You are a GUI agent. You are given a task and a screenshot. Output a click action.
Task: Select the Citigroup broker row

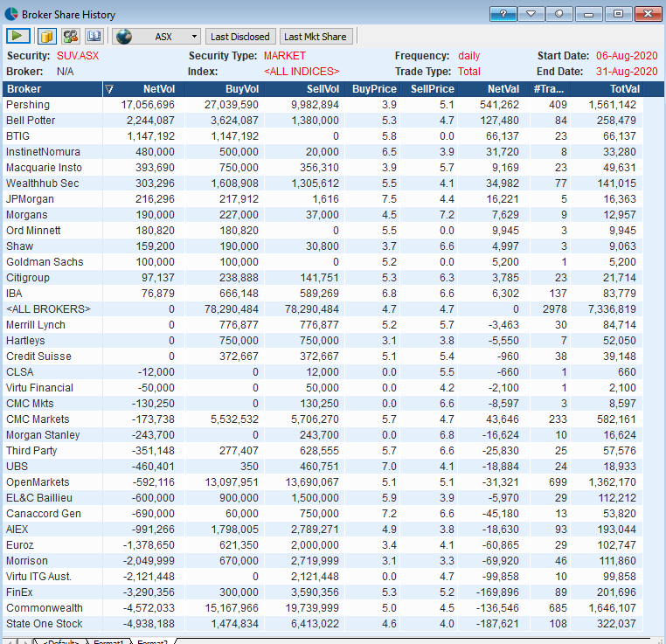pyautogui.click(x=323, y=278)
